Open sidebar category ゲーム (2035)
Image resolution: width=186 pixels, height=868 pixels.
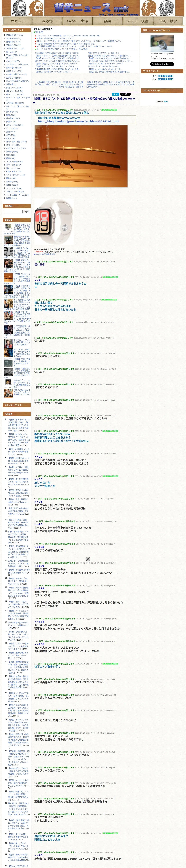(x=12, y=128)
